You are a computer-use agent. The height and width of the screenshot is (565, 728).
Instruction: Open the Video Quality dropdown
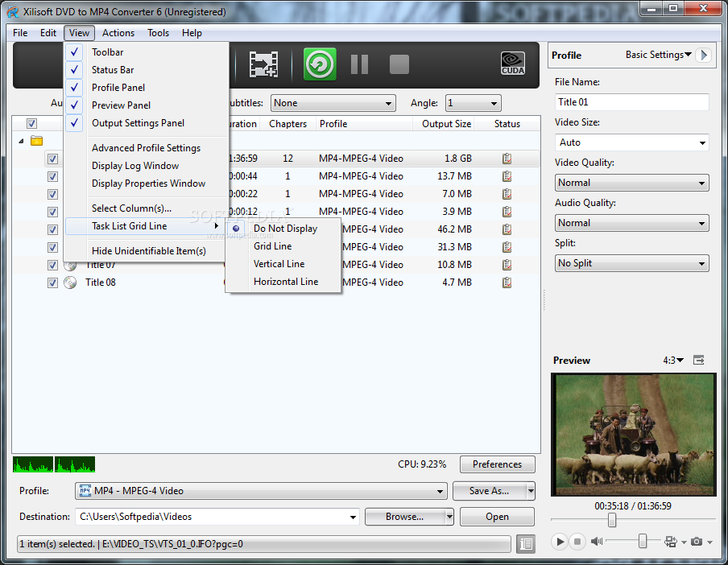[x=631, y=183]
